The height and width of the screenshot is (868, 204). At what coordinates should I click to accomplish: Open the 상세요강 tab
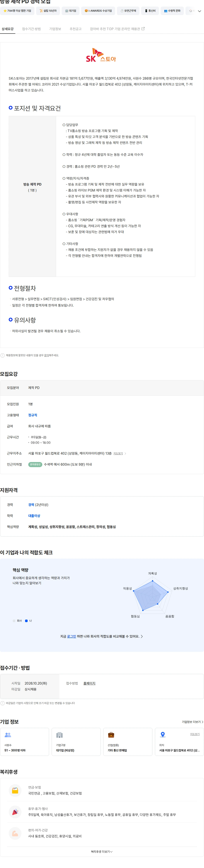pos(7,29)
